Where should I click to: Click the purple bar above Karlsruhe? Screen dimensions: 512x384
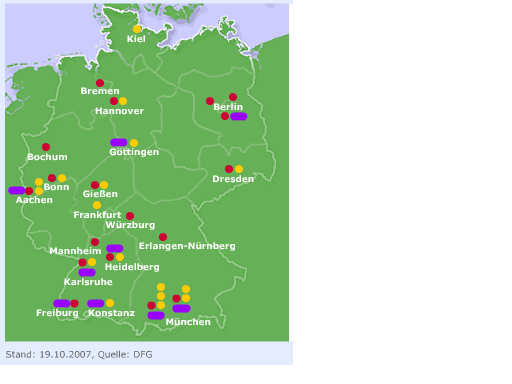coord(87,272)
